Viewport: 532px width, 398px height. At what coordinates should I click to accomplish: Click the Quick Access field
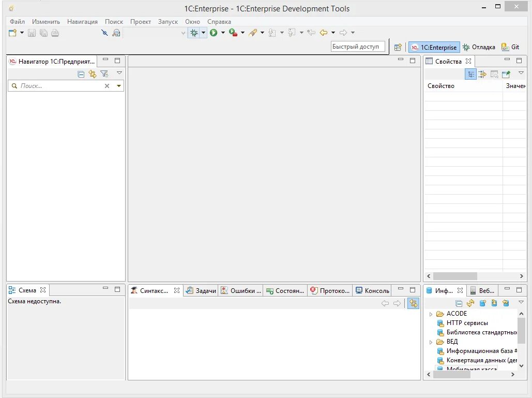pyautogui.click(x=358, y=47)
